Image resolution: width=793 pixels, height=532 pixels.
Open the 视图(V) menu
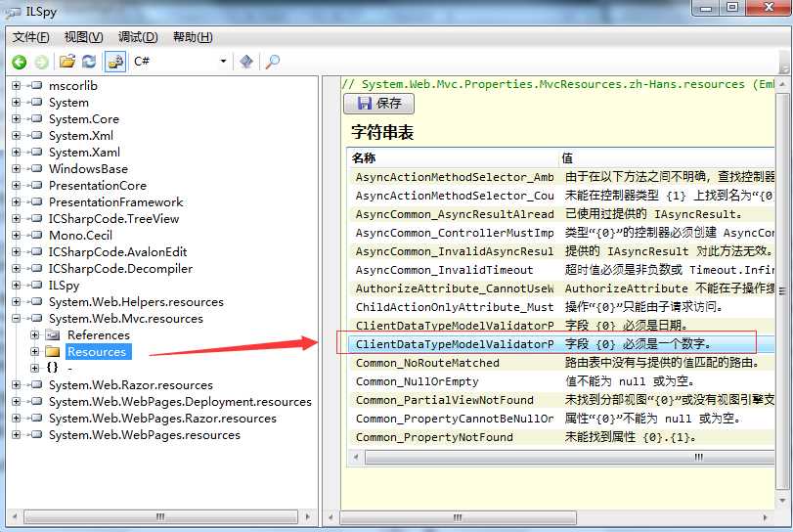[x=83, y=37]
